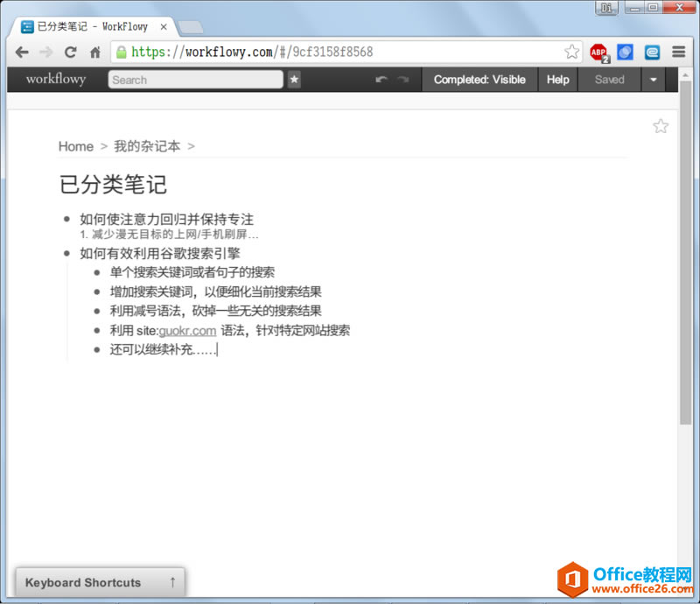Viewport: 700px width, 604px height.
Task: Open the Chrome hamburger menu icon
Action: [x=678, y=52]
